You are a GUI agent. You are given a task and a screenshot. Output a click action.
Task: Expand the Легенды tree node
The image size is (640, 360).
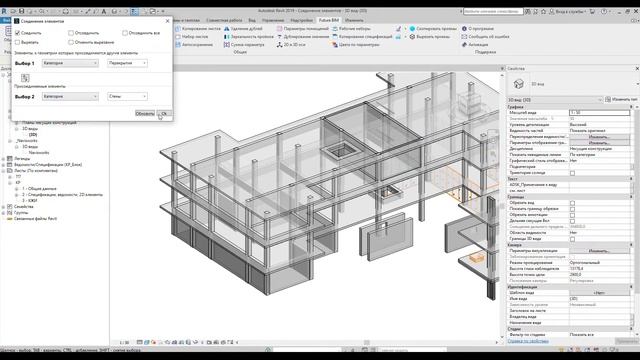pyautogui.click(x=4, y=159)
